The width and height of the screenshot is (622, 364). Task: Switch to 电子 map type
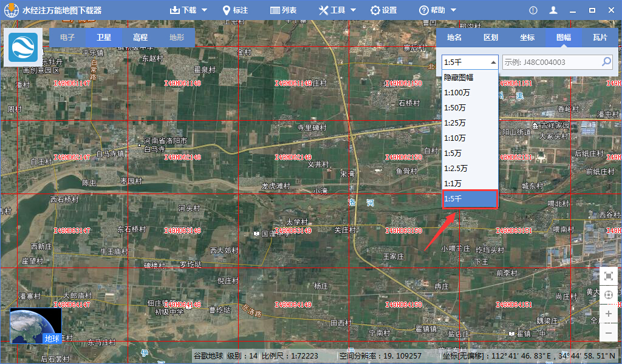(67, 37)
